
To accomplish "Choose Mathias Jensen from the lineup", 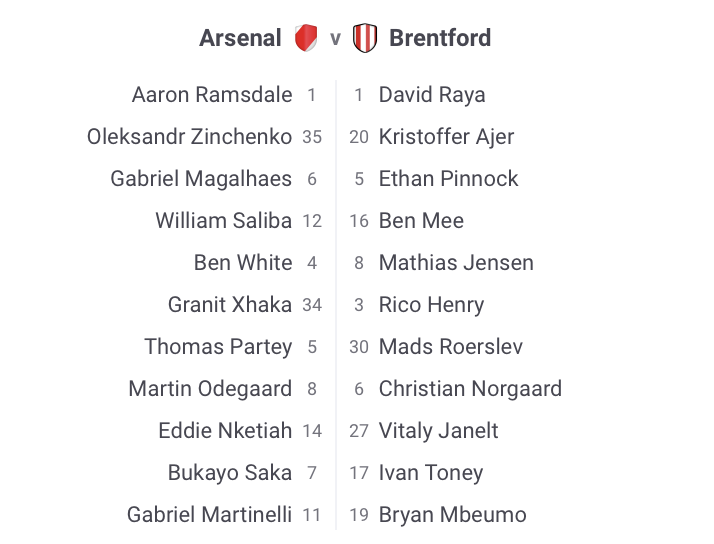I will (456, 263).
